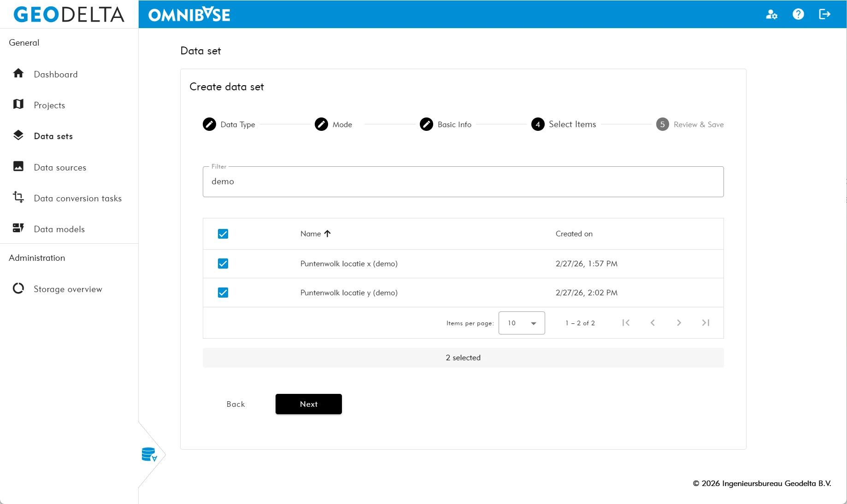Viewport: 847px width, 504px height.
Task: Open the help question mark icon
Action: click(x=798, y=14)
